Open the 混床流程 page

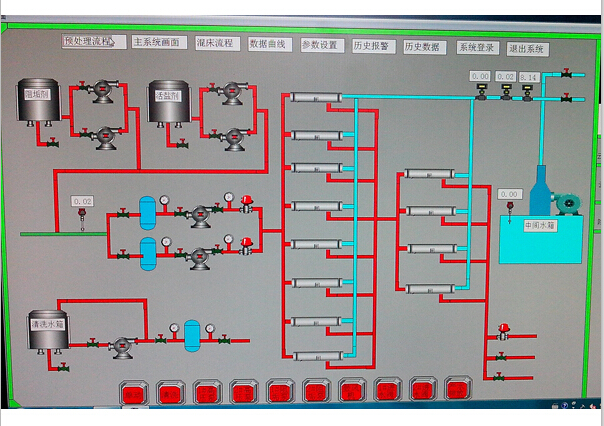point(216,43)
